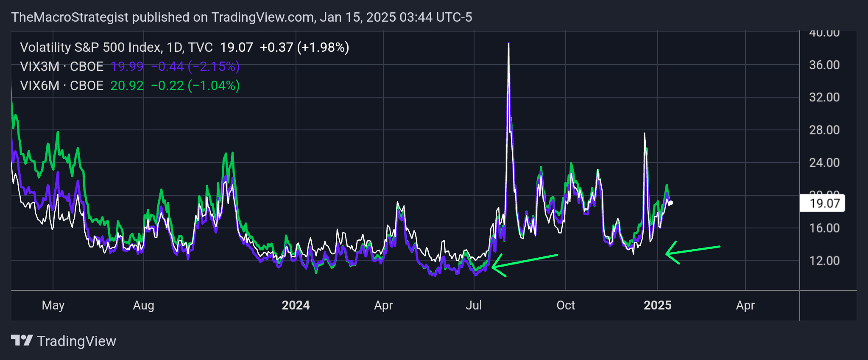Click the TradingView logo icon
The width and height of the screenshot is (868, 360).
point(22,340)
